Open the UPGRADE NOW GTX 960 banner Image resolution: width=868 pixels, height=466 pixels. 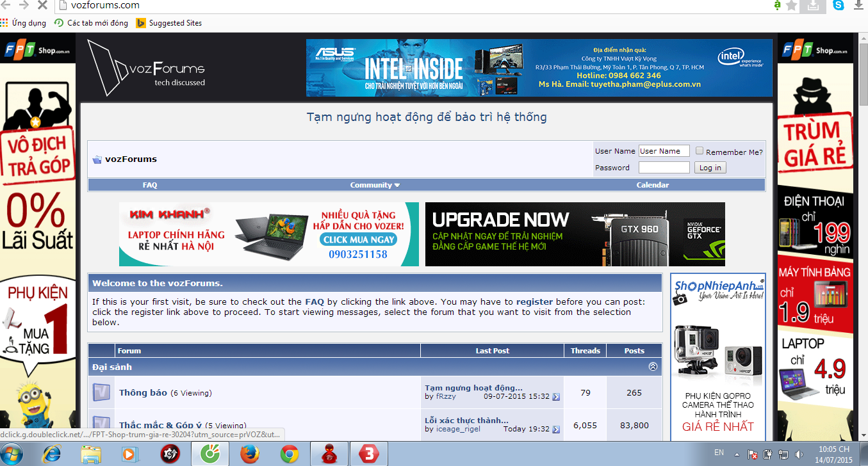pyautogui.click(x=575, y=234)
